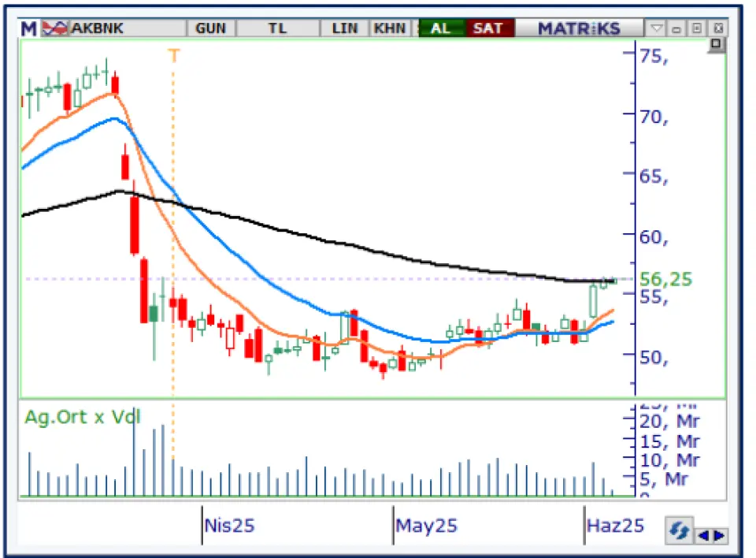Open the dropdown triangle next to MATRIKS
This screenshot has width=756, height=558.
pyautogui.click(x=656, y=28)
